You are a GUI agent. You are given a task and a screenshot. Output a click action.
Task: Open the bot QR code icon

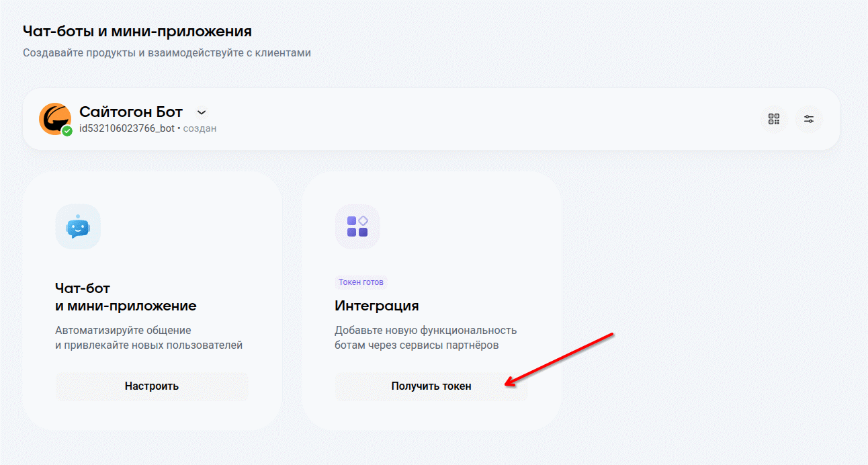pyautogui.click(x=774, y=119)
